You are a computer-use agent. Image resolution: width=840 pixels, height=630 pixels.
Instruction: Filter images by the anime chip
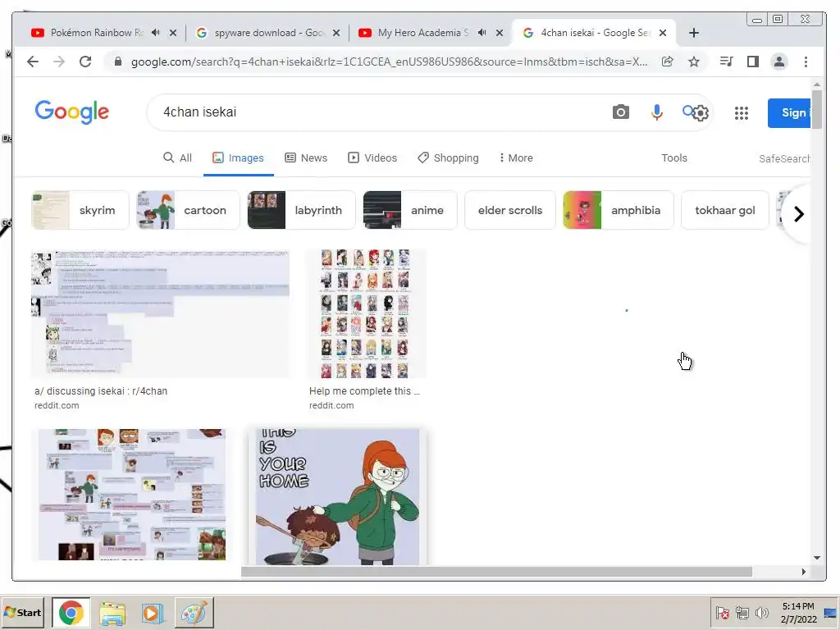410,210
